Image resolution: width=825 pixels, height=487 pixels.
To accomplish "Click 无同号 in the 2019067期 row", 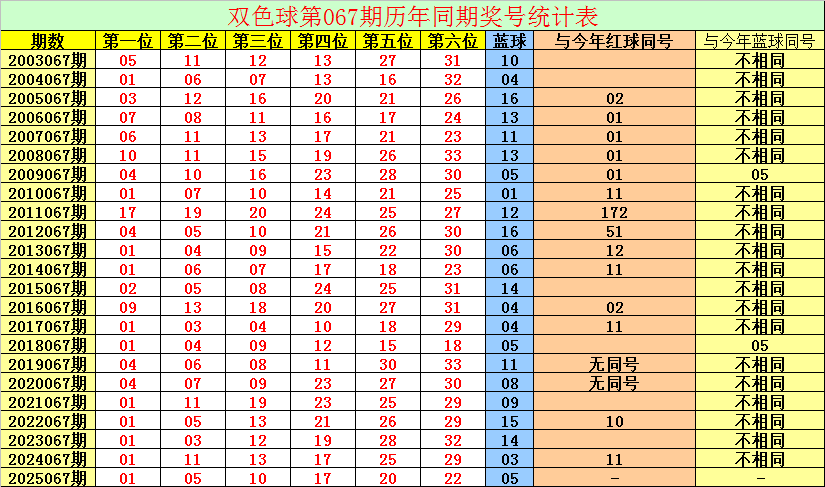I will pyautogui.click(x=614, y=364).
